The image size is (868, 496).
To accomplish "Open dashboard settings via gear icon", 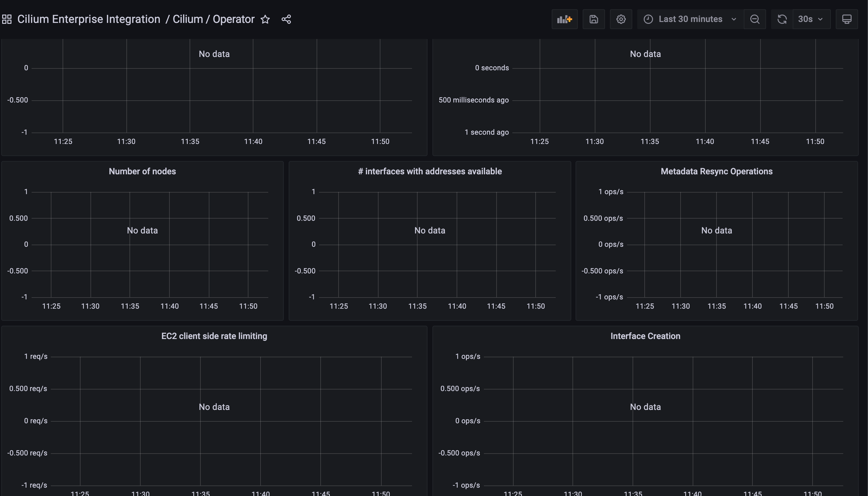I will pyautogui.click(x=621, y=19).
